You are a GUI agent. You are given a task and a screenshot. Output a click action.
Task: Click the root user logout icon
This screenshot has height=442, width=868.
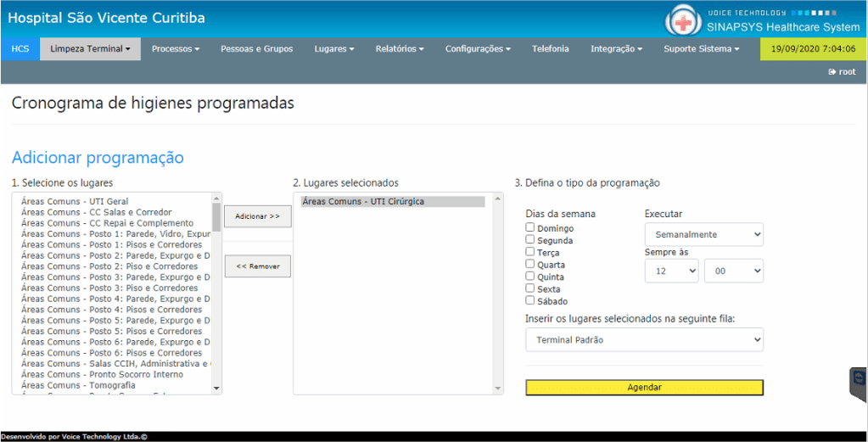coord(832,72)
